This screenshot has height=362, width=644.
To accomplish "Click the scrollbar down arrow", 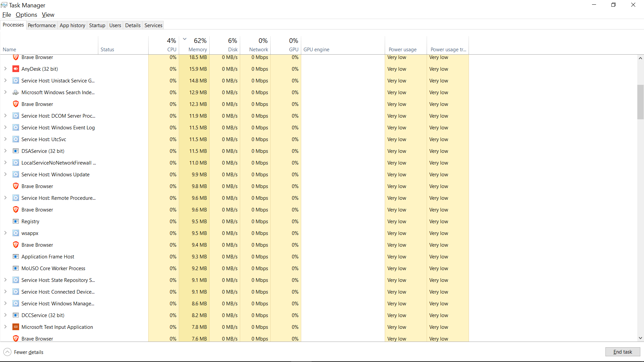I will [640, 338].
